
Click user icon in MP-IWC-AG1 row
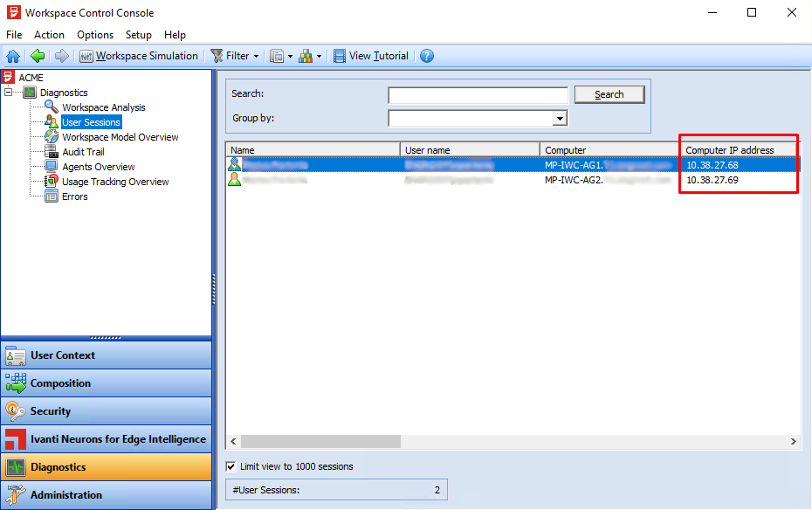click(235, 165)
